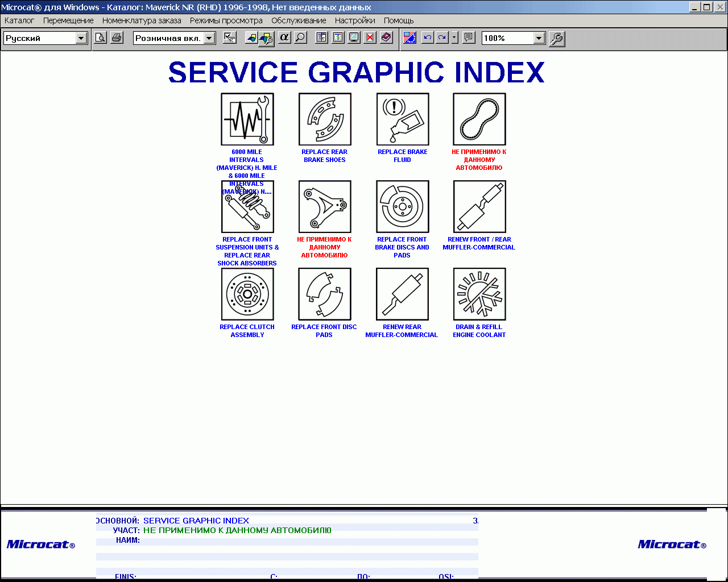Screen dimensions: 728x582
Task: Click the magnifying glass search icon
Action: pos(300,38)
